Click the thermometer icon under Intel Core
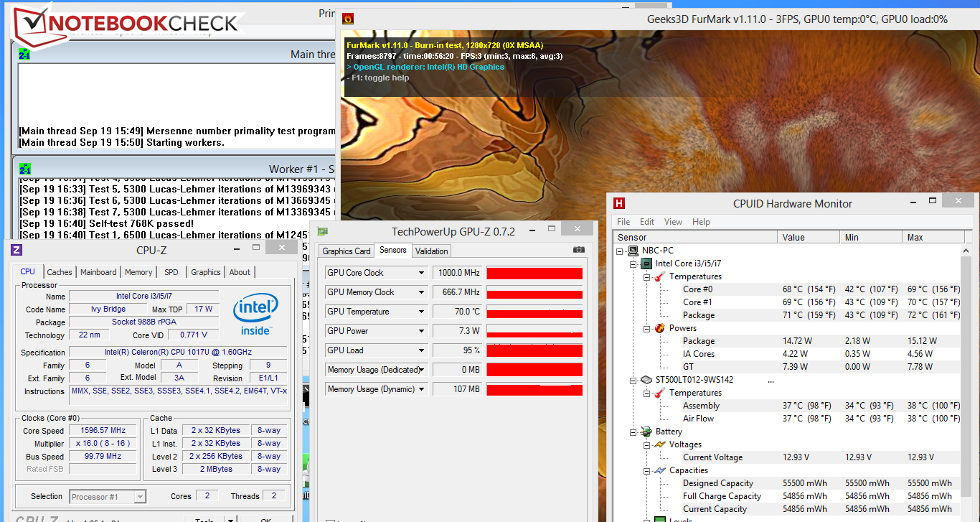This screenshot has width=980, height=522. click(659, 276)
